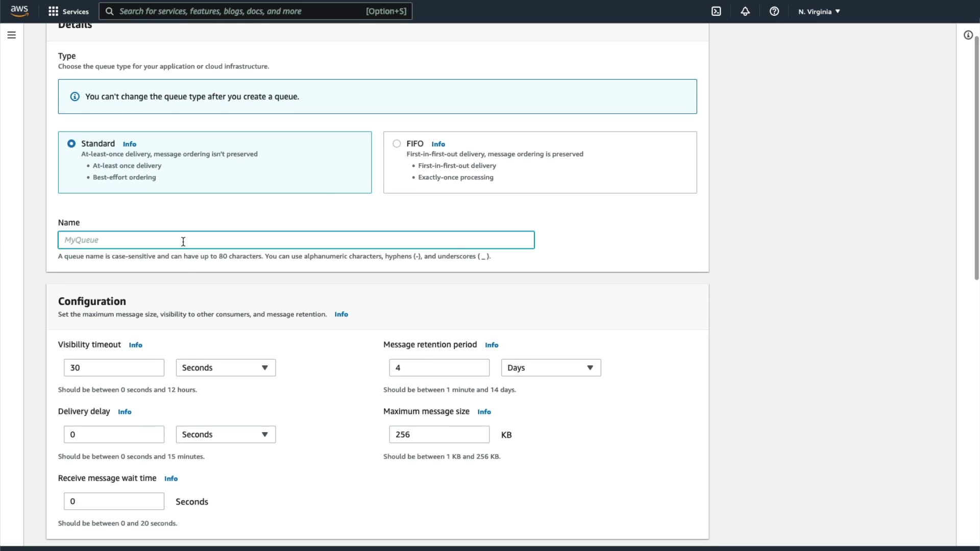
Task: Click the Receive message wait time field
Action: pos(114,502)
